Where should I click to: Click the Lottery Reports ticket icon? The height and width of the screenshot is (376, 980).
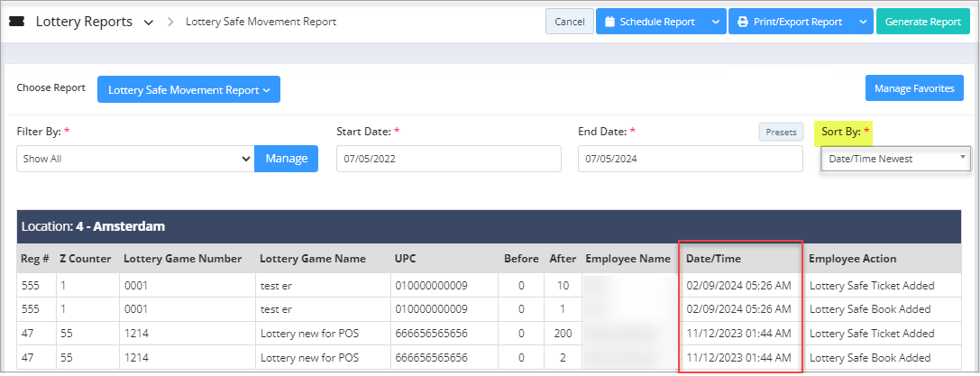pos(16,22)
